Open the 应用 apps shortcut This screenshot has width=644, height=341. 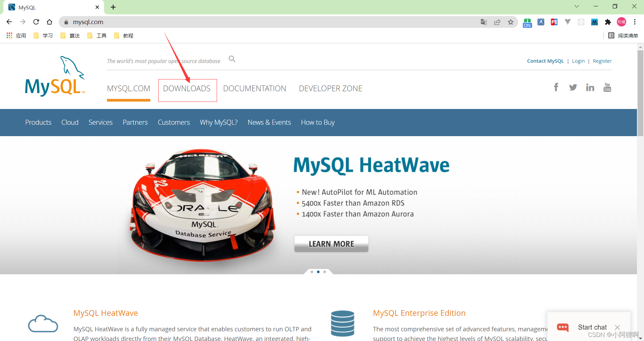point(16,36)
